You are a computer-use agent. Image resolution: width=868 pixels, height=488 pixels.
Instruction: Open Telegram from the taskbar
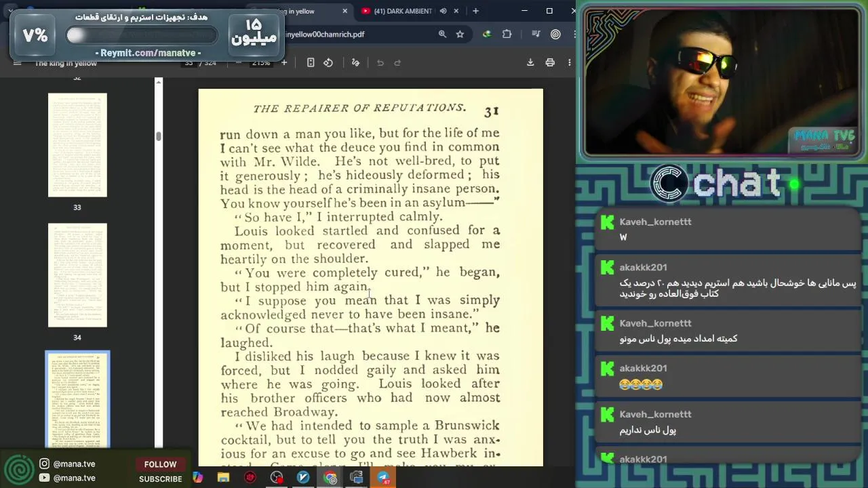383,477
